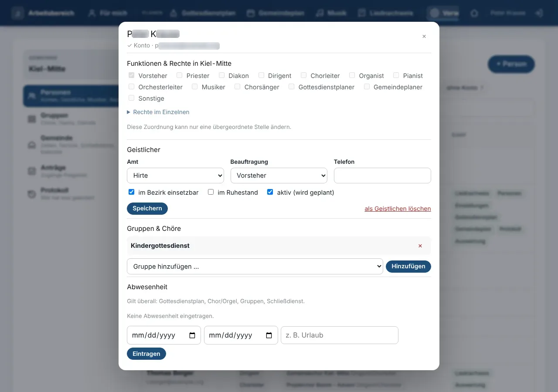Open the Amt dropdown showing Hirte
Screen dimensions: 558x392
coord(175,176)
